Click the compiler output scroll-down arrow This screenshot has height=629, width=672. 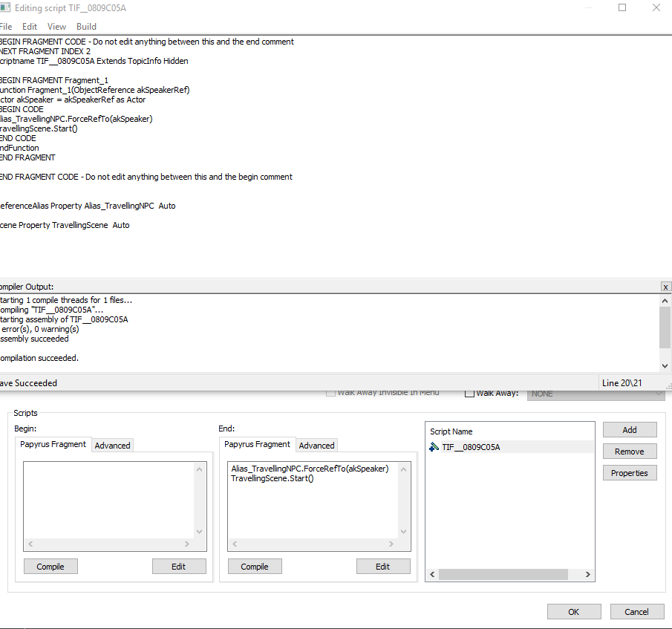pos(665,364)
